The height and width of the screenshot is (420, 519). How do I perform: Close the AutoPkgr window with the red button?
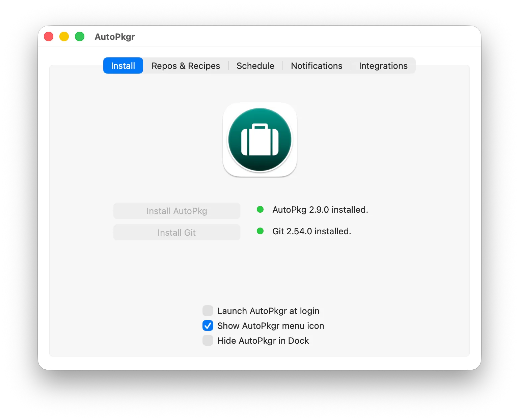(x=49, y=36)
